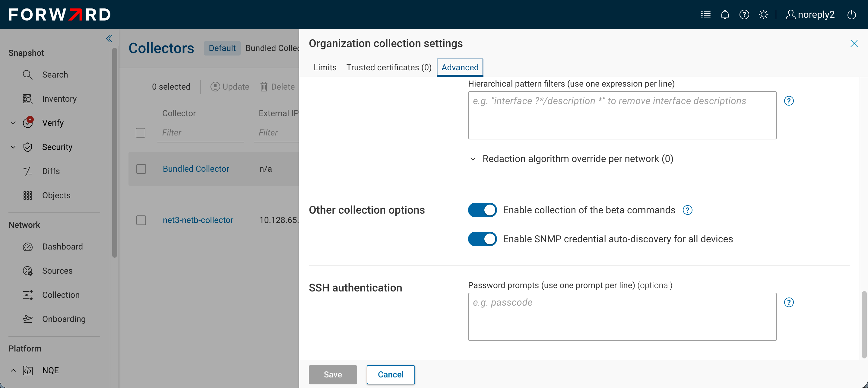The width and height of the screenshot is (868, 388).
Task: Disable collection of the beta commands
Action: click(482, 210)
